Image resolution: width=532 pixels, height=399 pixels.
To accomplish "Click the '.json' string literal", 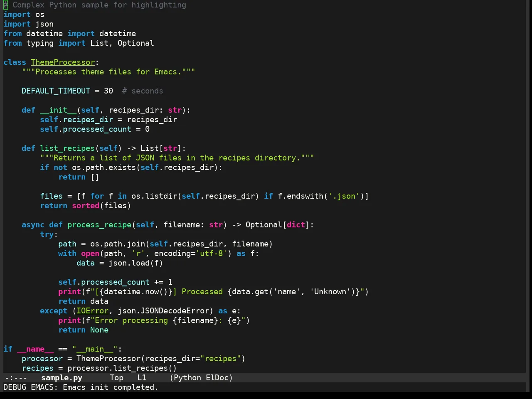I will (x=344, y=196).
